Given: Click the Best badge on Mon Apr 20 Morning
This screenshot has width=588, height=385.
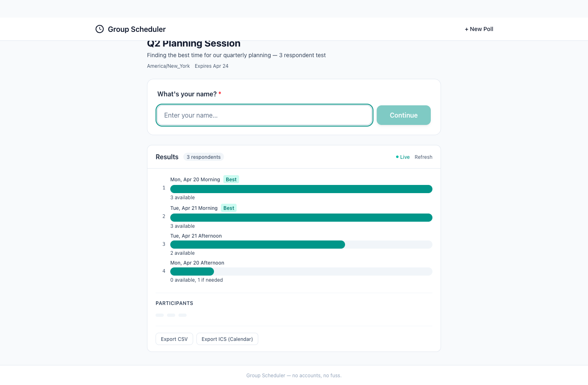Looking at the screenshot, I should coord(231,179).
